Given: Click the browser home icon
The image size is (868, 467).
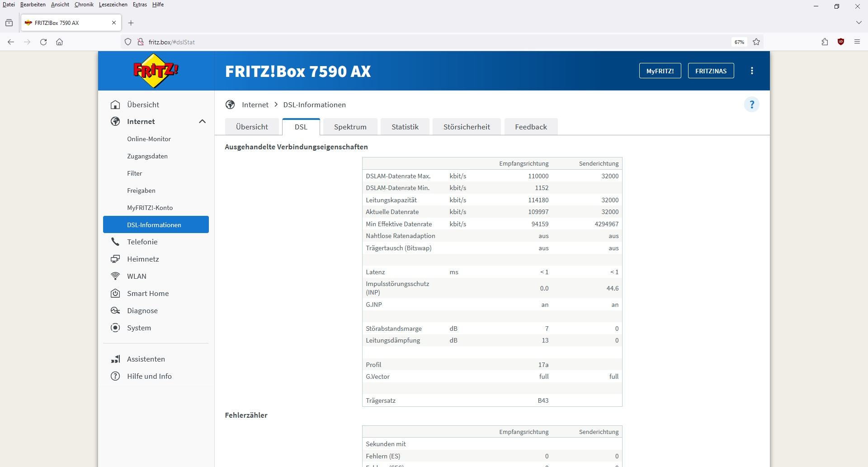Looking at the screenshot, I should 59,42.
